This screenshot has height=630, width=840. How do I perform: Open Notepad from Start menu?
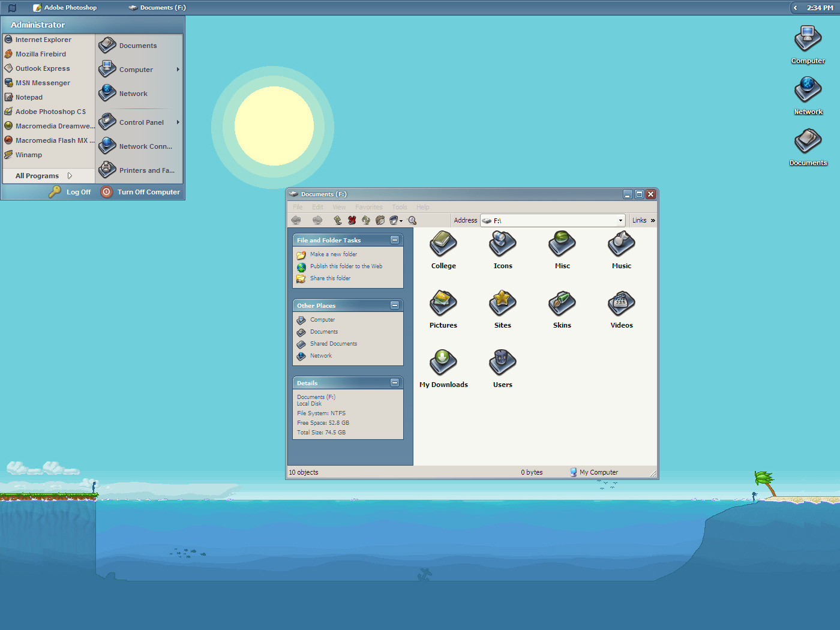click(x=48, y=97)
